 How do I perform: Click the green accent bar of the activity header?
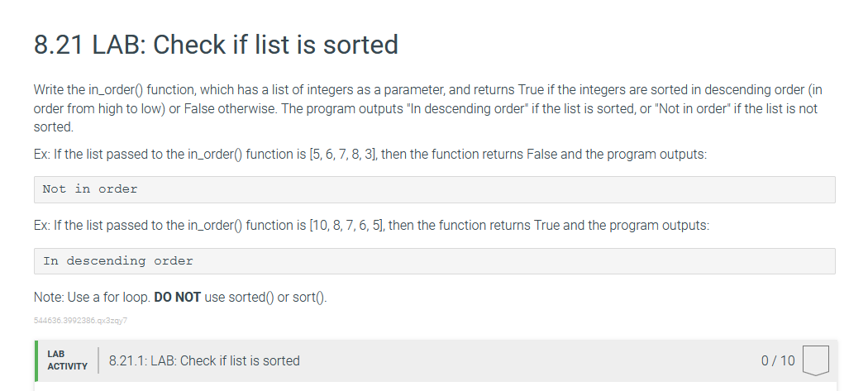[36, 361]
